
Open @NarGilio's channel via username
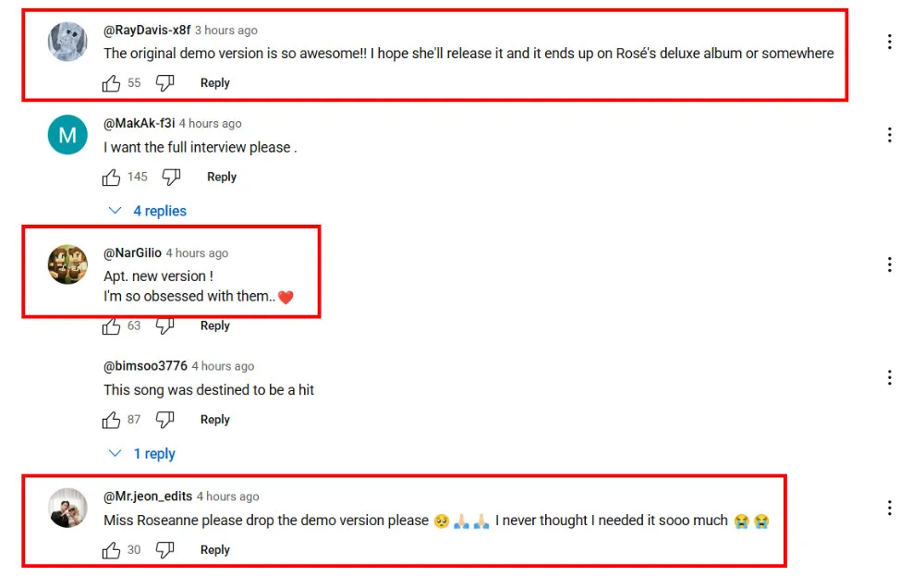(132, 253)
